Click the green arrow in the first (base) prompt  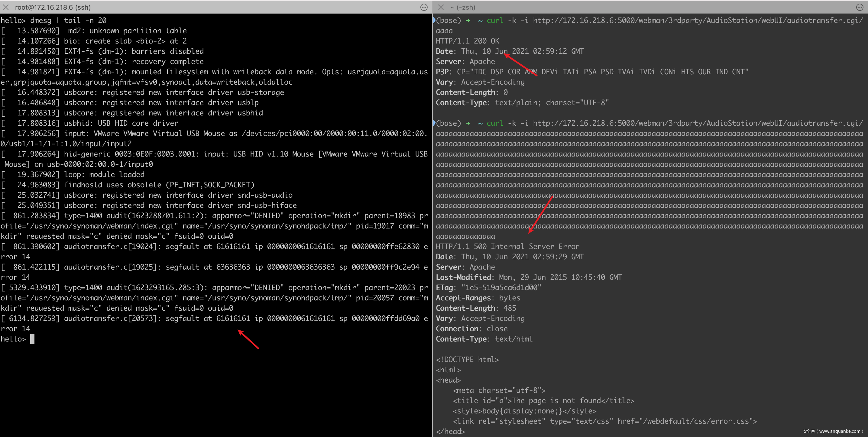(468, 21)
